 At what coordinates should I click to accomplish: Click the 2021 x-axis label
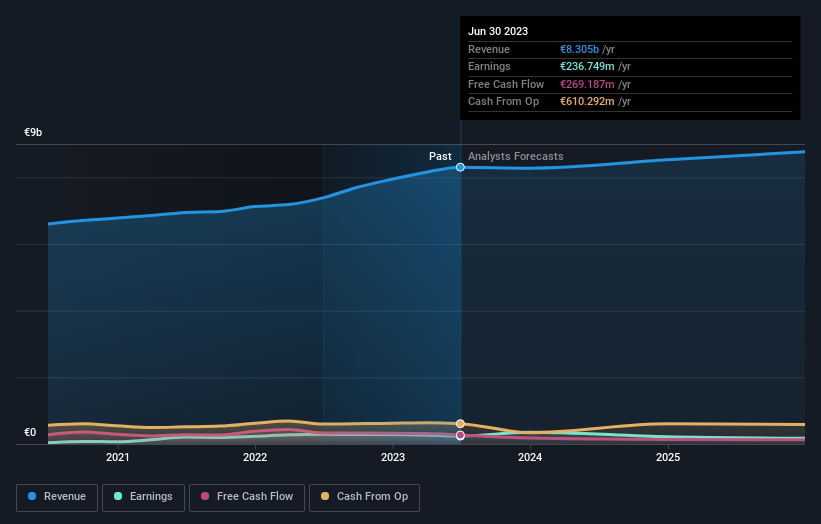(x=118, y=457)
